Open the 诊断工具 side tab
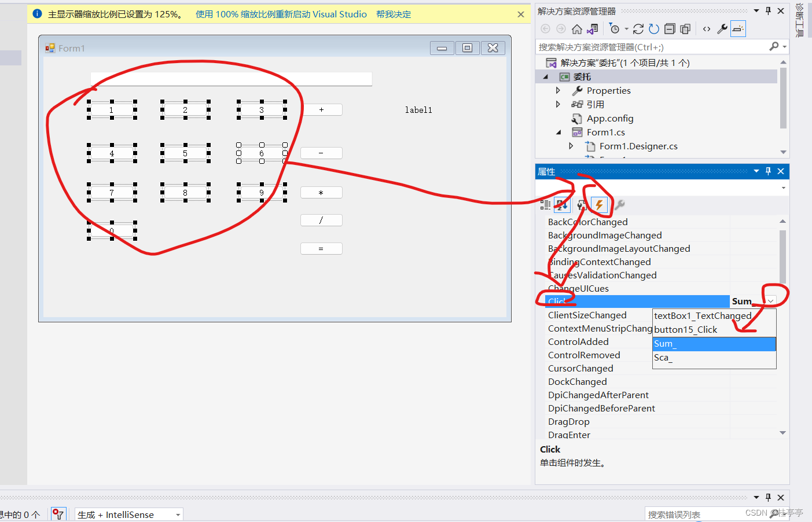Viewport: 812px width, 522px height. coord(800,20)
